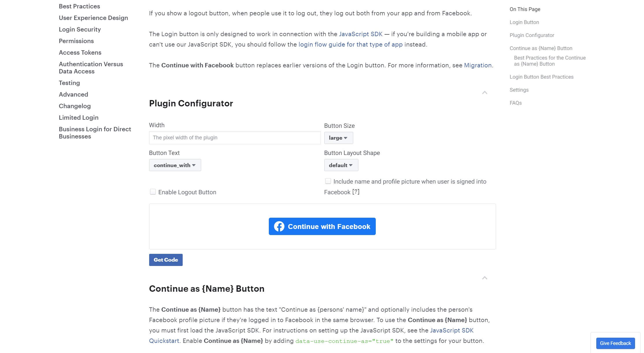Image resolution: width=644 pixels, height=353 pixels.
Task: Click the Testing navigation icon
Action: pos(69,83)
